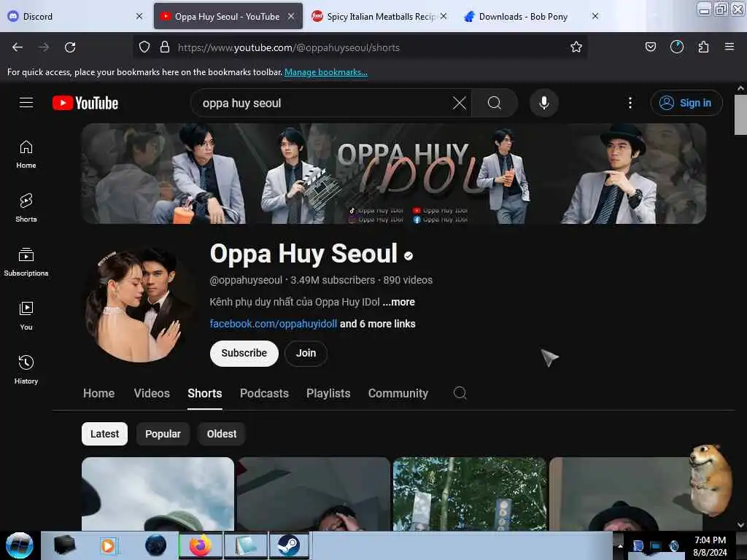Open the media player taskbar icon

pos(108,545)
